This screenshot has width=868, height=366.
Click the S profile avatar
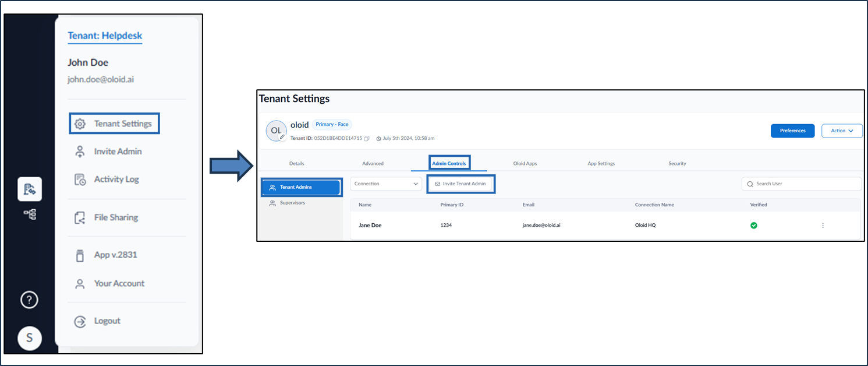30,338
